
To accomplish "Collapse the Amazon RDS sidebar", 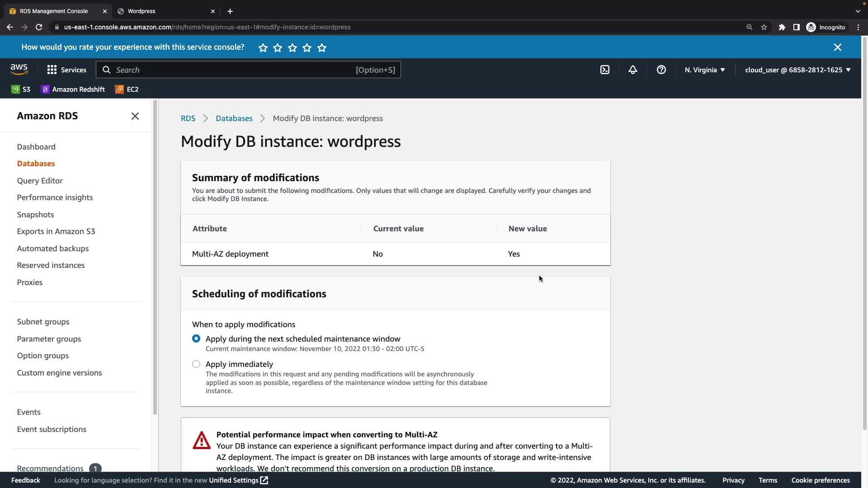I will [x=135, y=116].
